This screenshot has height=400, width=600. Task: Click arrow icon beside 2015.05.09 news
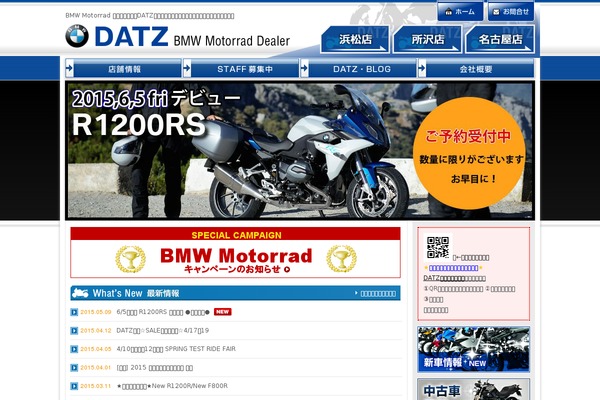click(74, 312)
